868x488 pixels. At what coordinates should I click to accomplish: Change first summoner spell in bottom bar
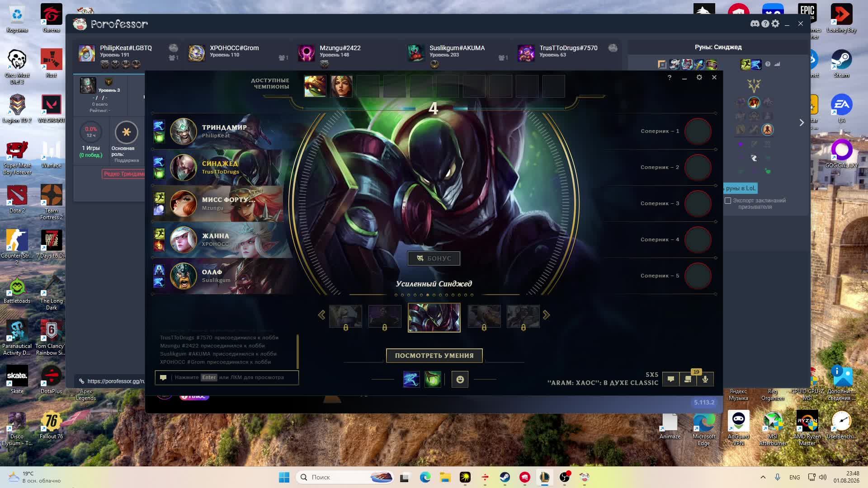[x=411, y=380]
